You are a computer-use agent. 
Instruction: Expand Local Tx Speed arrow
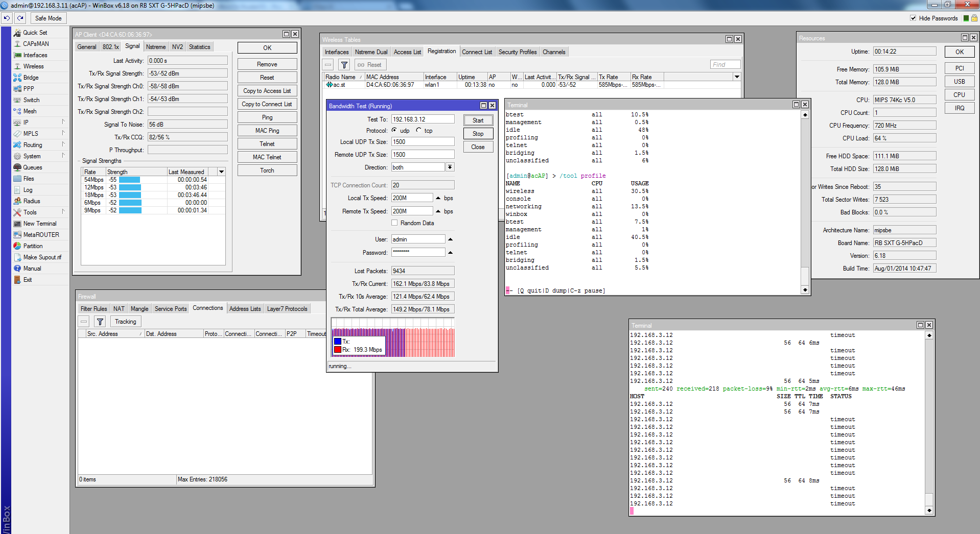(438, 198)
